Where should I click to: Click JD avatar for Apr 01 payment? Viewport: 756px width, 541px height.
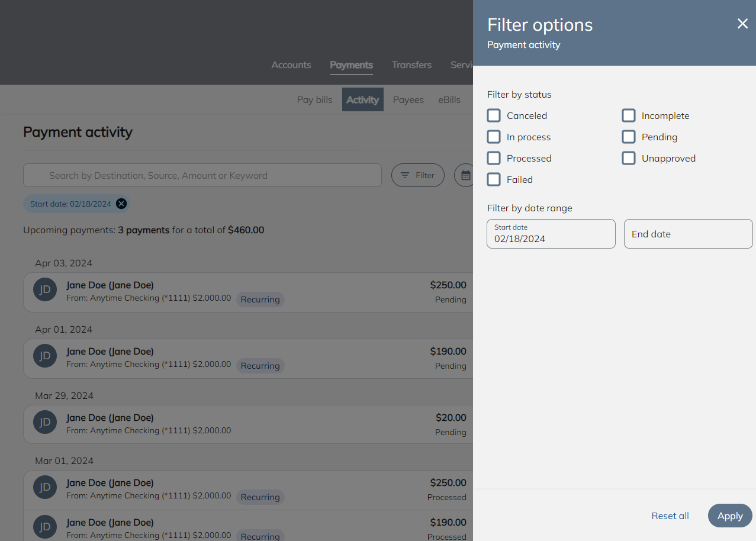[x=45, y=356]
